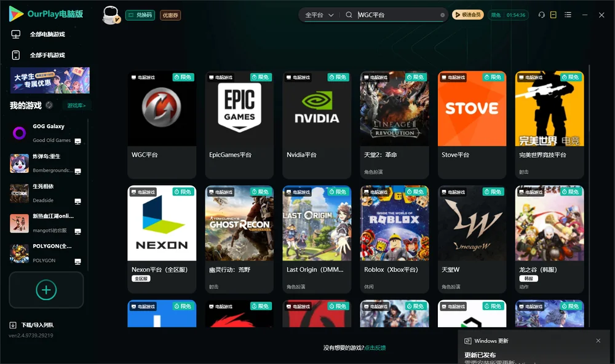
Task: Open the WGC platform card
Action: (x=162, y=125)
